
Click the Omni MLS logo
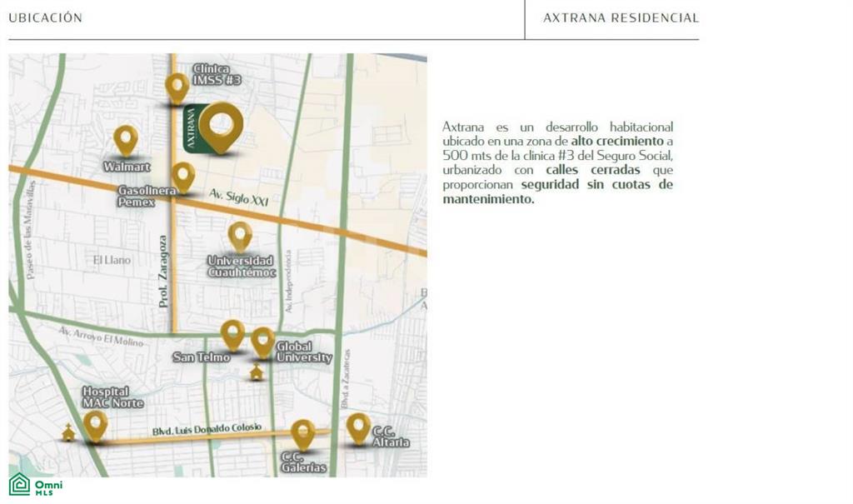[36, 484]
